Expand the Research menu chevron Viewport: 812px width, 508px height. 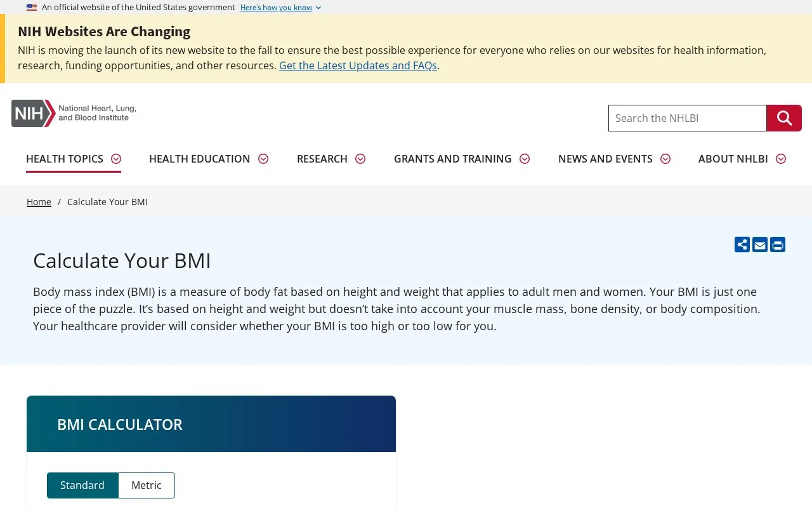[x=360, y=159]
